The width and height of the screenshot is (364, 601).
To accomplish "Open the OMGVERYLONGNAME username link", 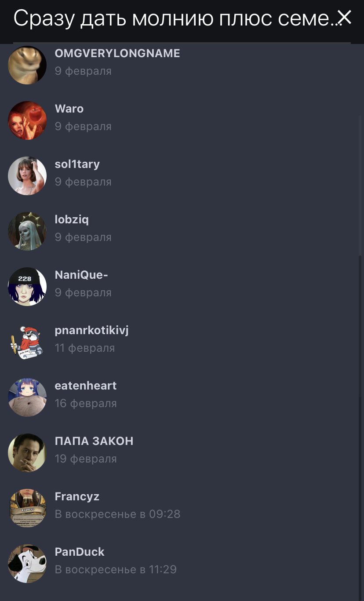I will 117,53.
